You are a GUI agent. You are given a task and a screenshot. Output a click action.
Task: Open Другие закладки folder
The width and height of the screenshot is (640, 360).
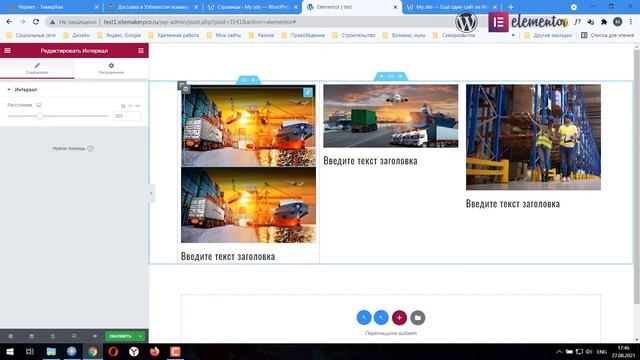(548, 36)
